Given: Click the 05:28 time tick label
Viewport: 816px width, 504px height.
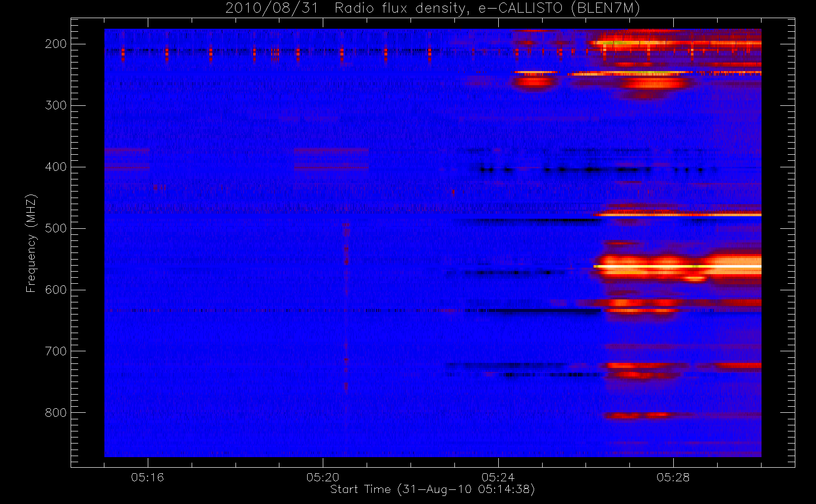Looking at the screenshot, I should (673, 477).
